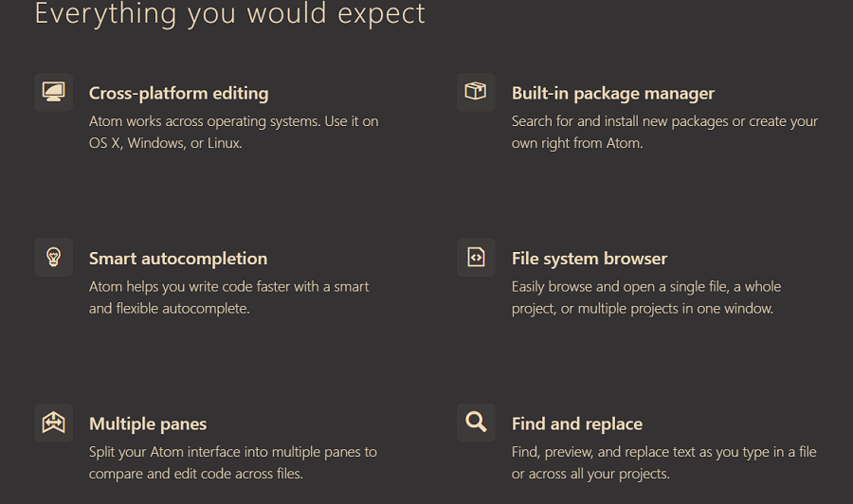Viewport: 853px width, 504px height.
Task: Click the 'Split your Atom interface' description
Action: click(233, 462)
